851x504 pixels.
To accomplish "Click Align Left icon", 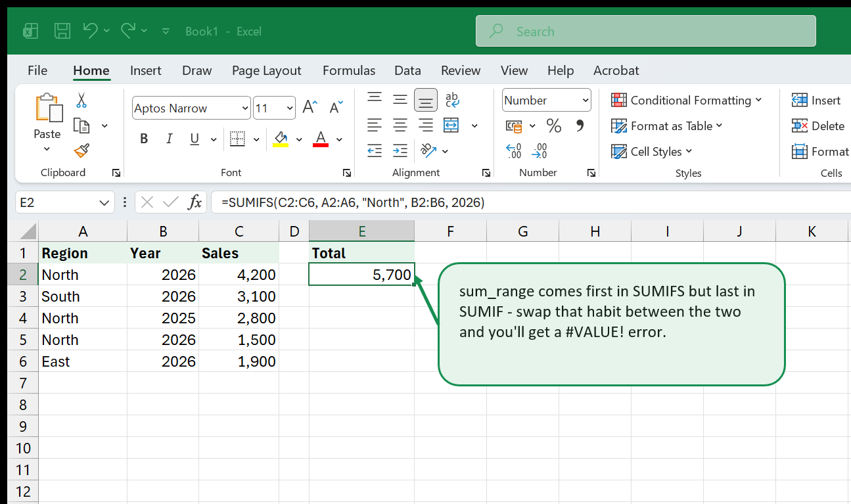I will click(x=375, y=125).
